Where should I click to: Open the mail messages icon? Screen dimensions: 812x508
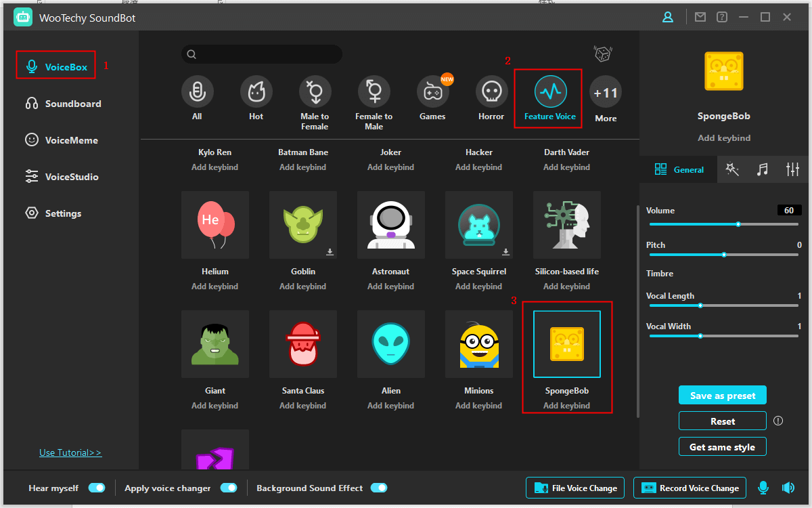pos(700,18)
